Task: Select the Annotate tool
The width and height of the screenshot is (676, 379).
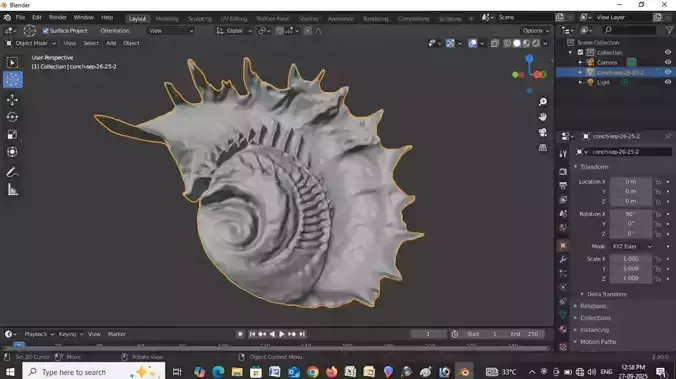Action: coord(12,172)
